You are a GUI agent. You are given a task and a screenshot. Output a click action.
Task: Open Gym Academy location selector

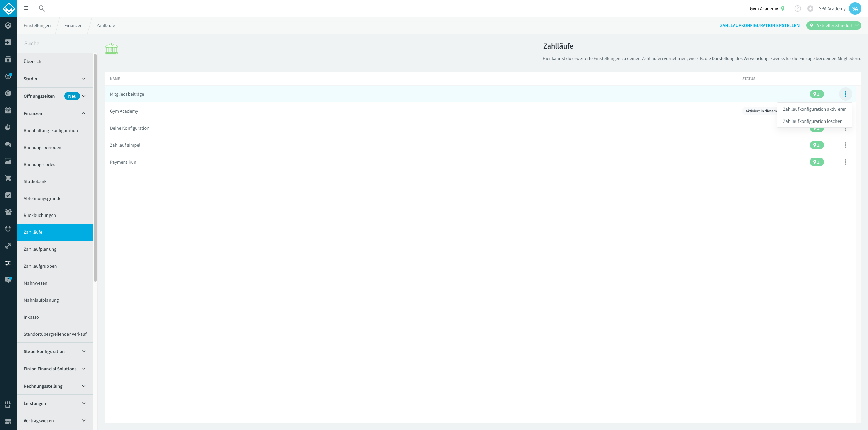coord(767,8)
